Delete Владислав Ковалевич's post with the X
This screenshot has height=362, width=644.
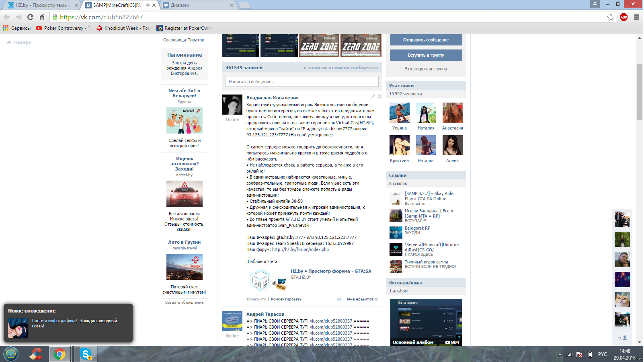(379, 96)
